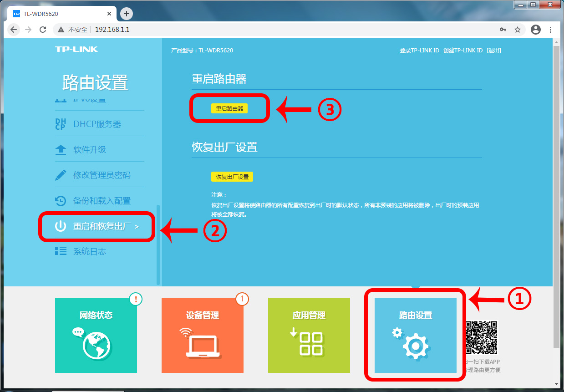Open the saved passwords key icon

(503, 30)
